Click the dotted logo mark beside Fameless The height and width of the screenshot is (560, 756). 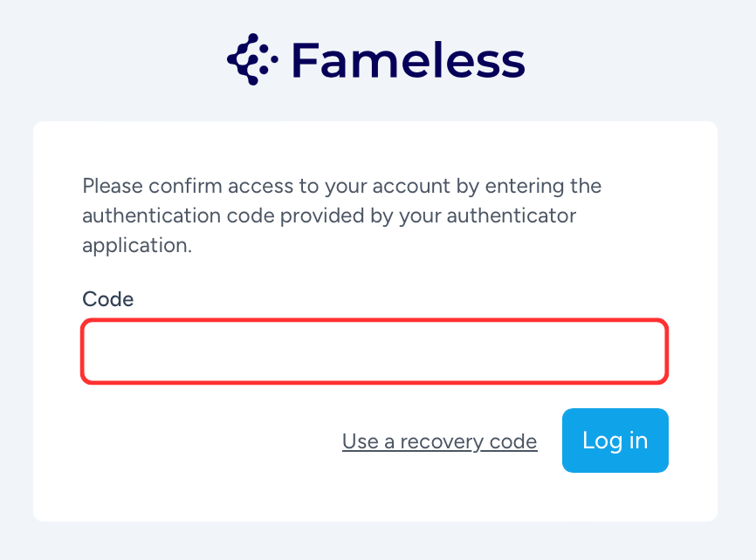tap(252, 59)
